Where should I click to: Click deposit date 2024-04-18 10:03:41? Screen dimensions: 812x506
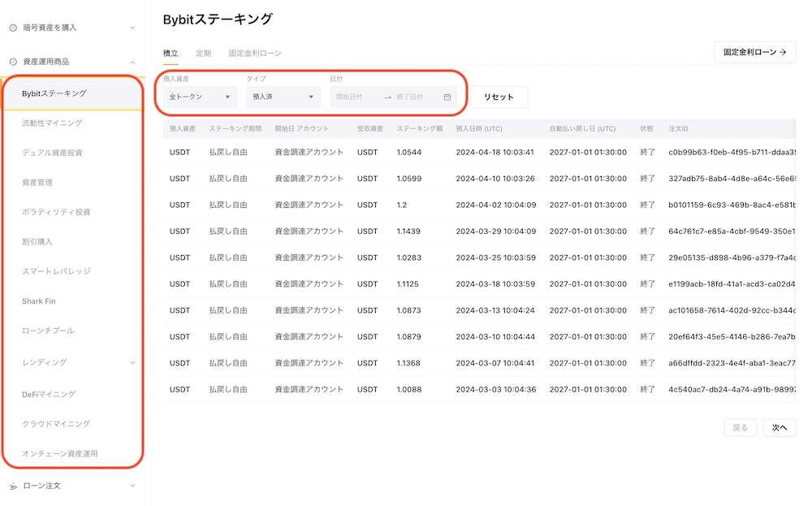(x=495, y=152)
